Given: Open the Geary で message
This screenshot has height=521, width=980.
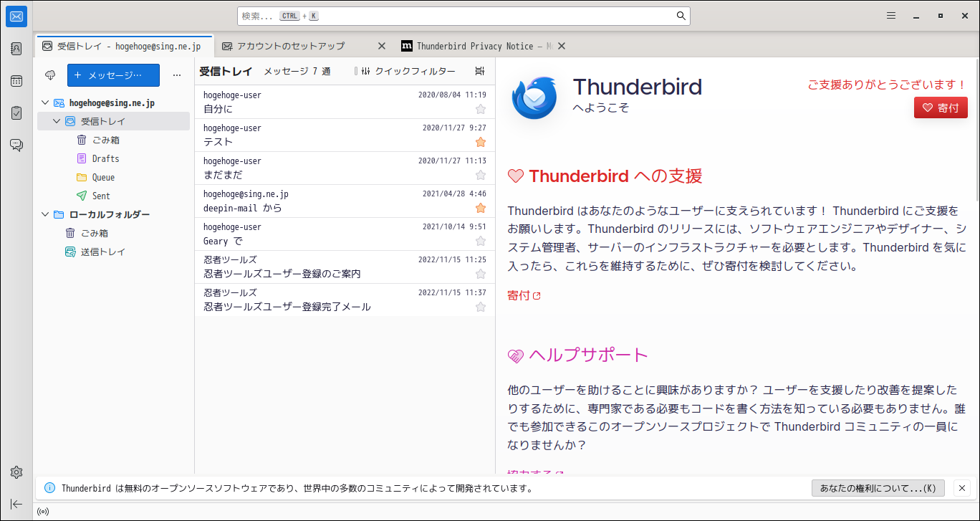Looking at the screenshot, I should coord(345,234).
